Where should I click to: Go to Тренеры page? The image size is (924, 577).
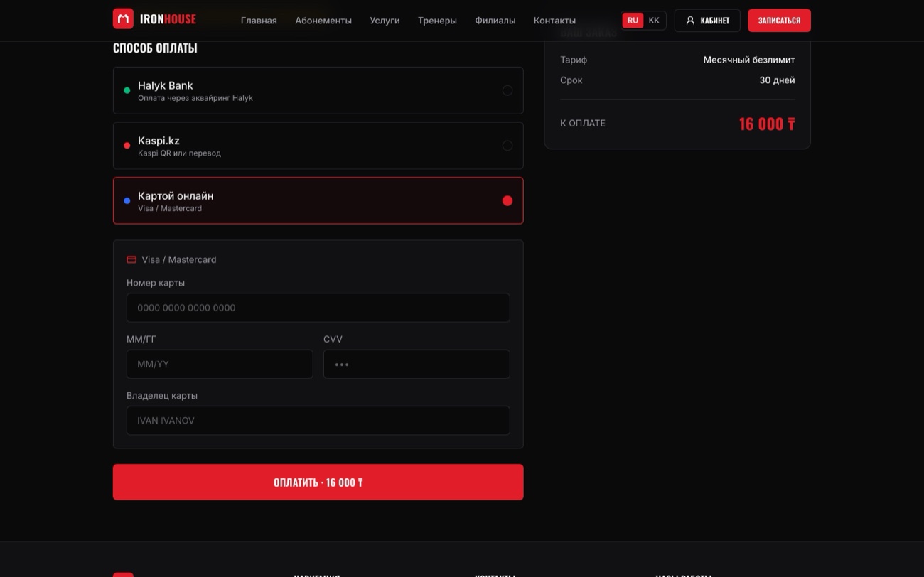point(437,21)
